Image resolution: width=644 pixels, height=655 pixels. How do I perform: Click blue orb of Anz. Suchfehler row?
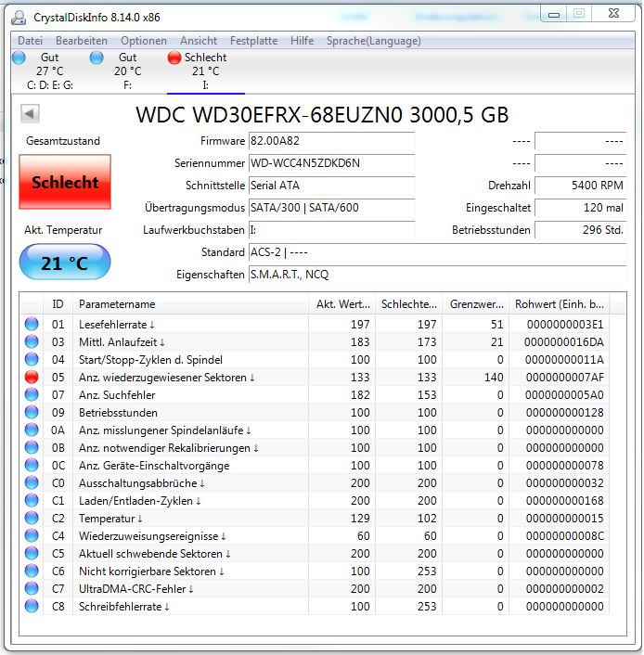tap(32, 394)
